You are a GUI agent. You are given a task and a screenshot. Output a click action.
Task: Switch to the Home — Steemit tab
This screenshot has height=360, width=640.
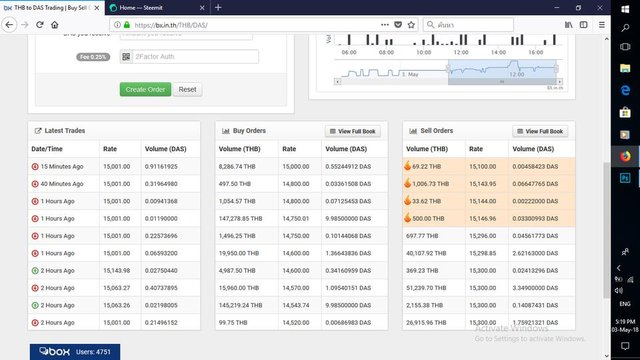[x=158, y=8]
